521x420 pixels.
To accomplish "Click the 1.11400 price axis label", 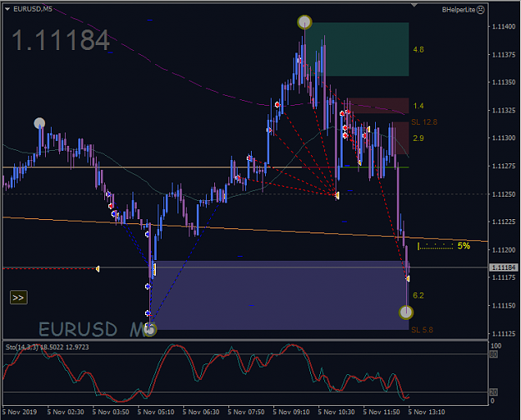I will (x=503, y=27).
